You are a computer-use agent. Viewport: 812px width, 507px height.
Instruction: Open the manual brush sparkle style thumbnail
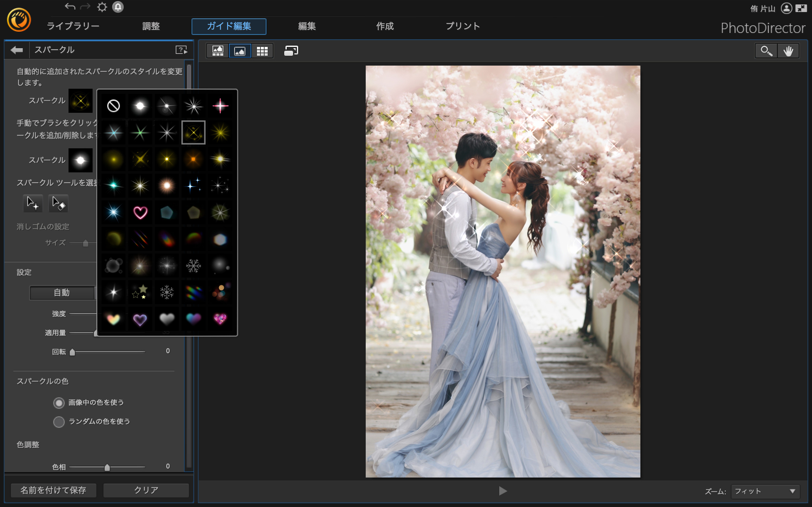pos(81,160)
